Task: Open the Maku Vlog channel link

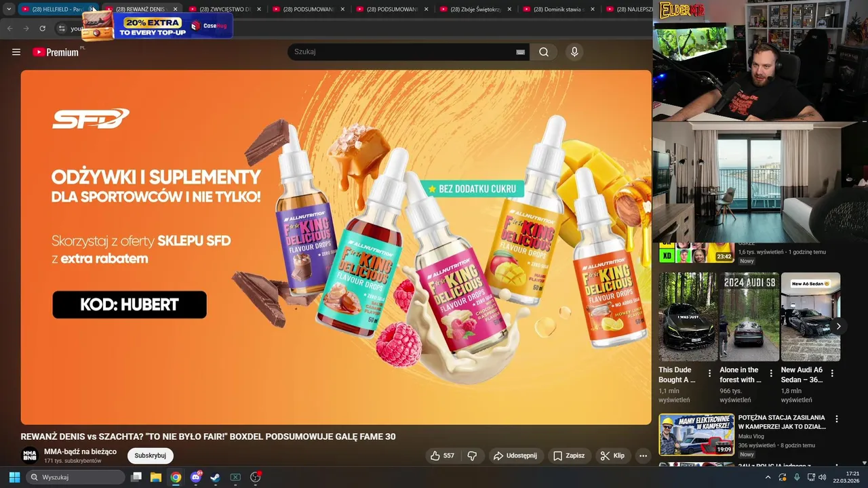Action: pyautogui.click(x=752, y=436)
